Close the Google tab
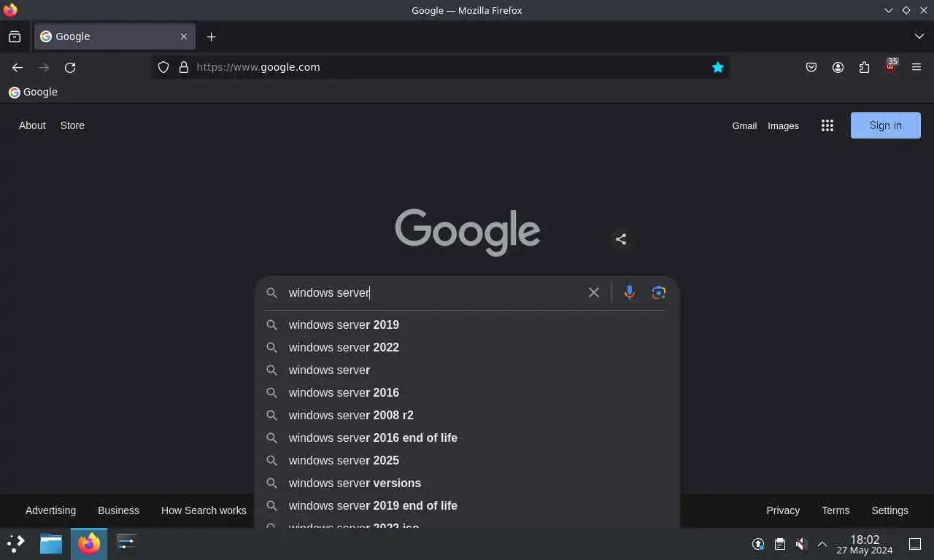 point(184,36)
